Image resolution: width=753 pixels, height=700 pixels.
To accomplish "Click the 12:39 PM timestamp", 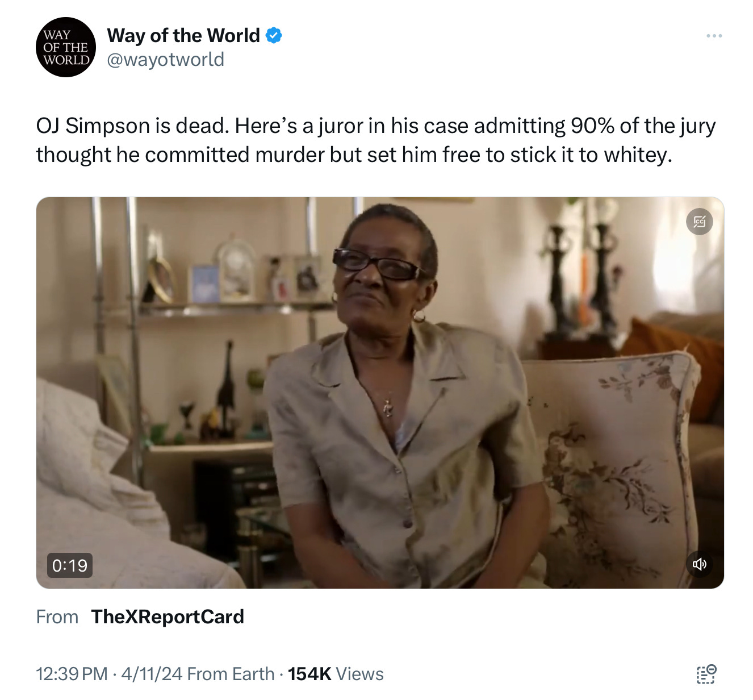I will click(72, 674).
